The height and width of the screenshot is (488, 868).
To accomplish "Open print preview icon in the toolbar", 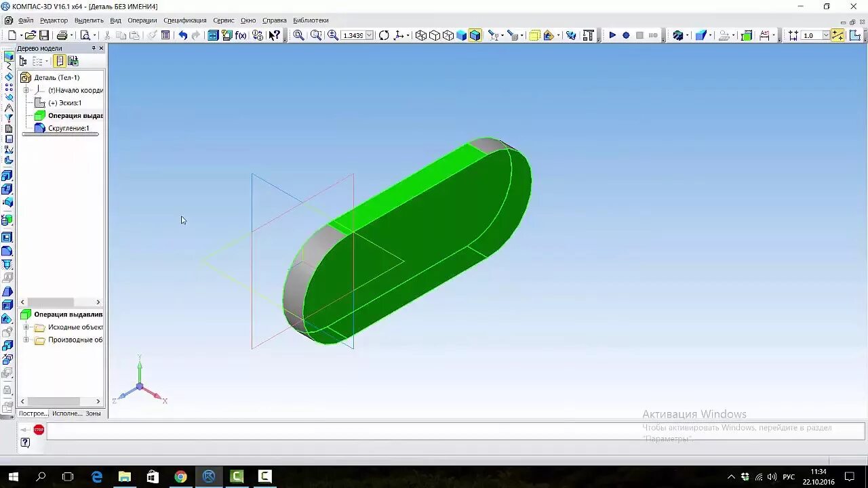I will pos(85,35).
